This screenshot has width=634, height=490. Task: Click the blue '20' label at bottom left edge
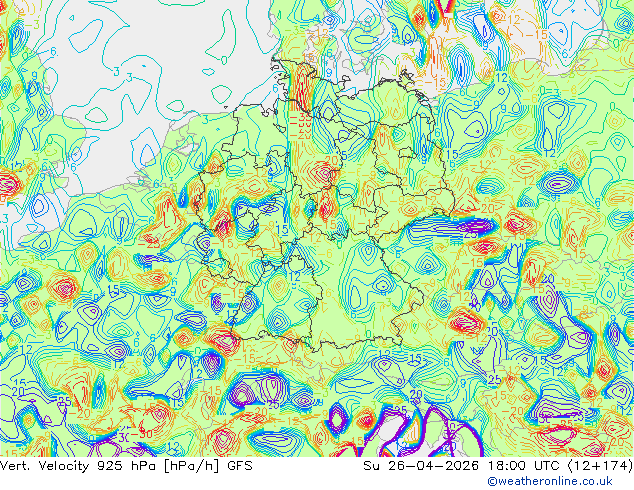pos(18,391)
